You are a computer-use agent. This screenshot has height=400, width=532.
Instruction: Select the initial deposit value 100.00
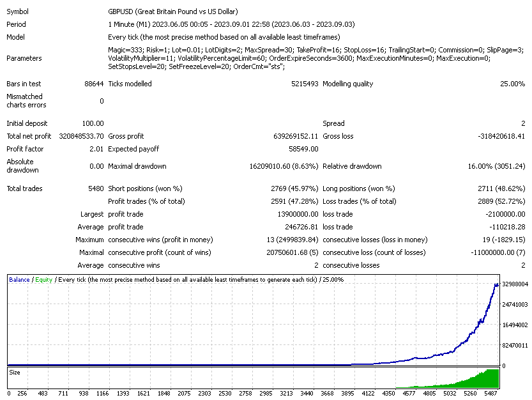93,123
